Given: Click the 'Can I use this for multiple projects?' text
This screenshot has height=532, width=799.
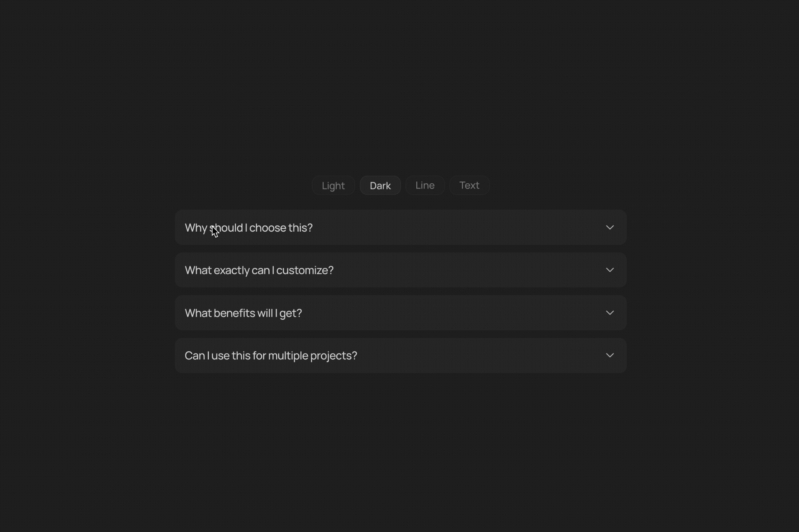Looking at the screenshot, I should click(271, 355).
